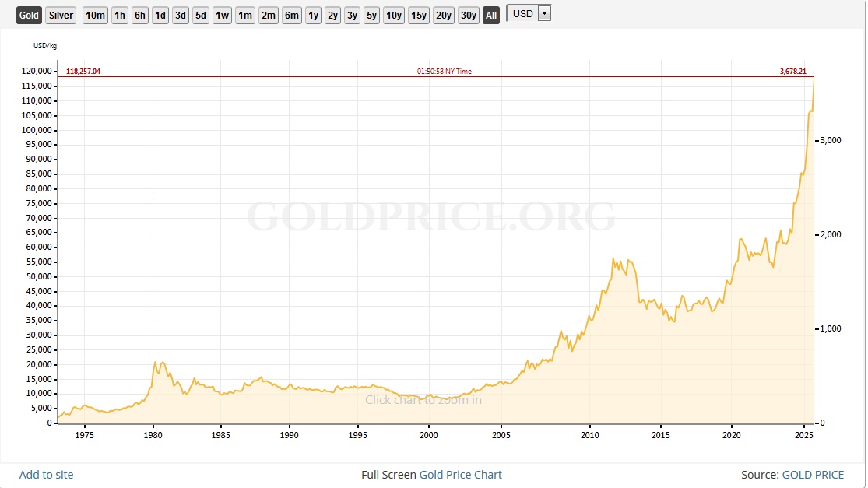Click the 2020 x-axis label
Image resolution: width=868 pixels, height=488 pixels.
pyautogui.click(x=731, y=435)
